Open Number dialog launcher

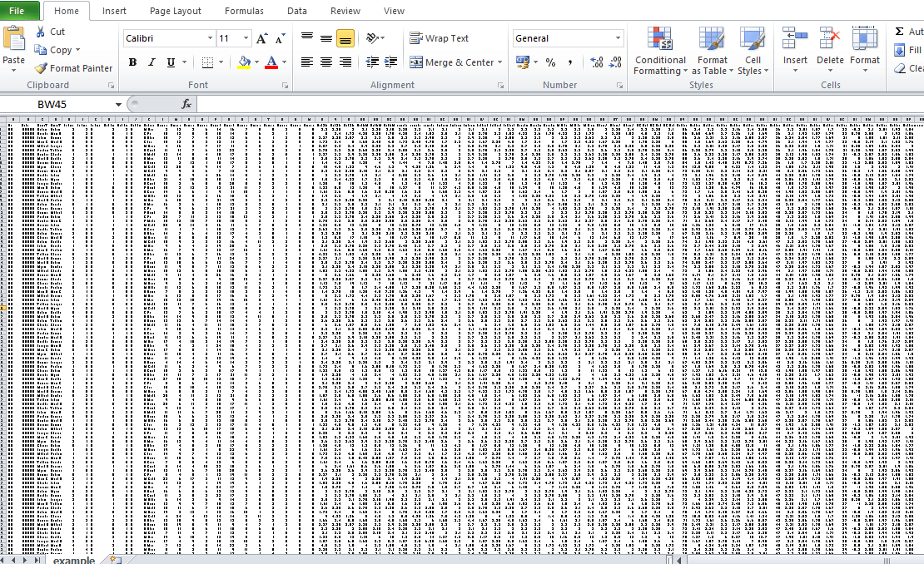click(x=619, y=86)
